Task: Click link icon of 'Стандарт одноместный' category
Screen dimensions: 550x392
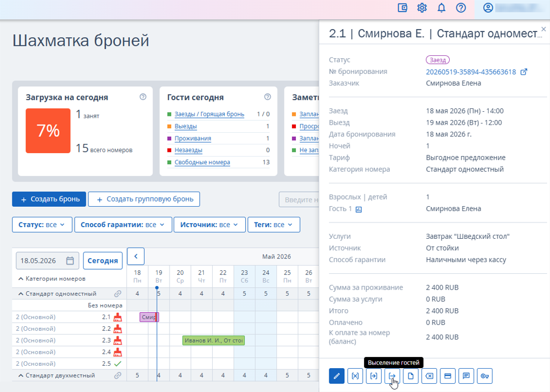Action: click(x=118, y=294)
